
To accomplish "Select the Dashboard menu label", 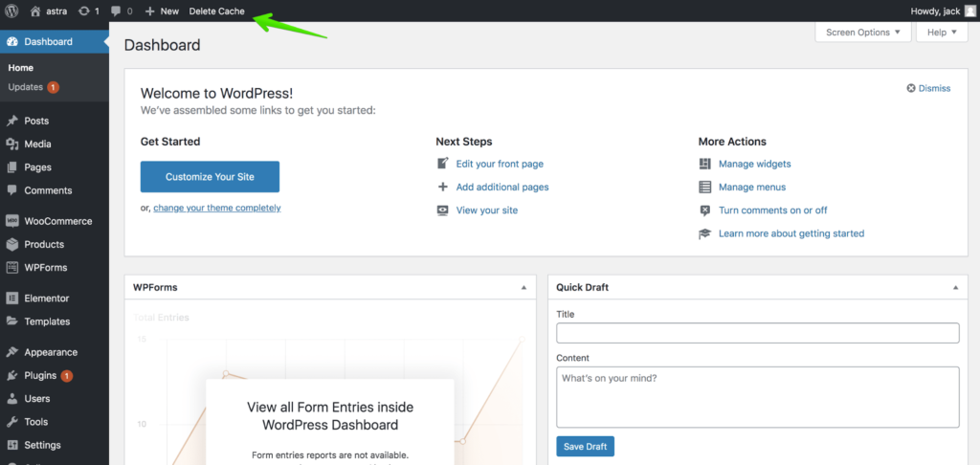I will pos(48,42).
